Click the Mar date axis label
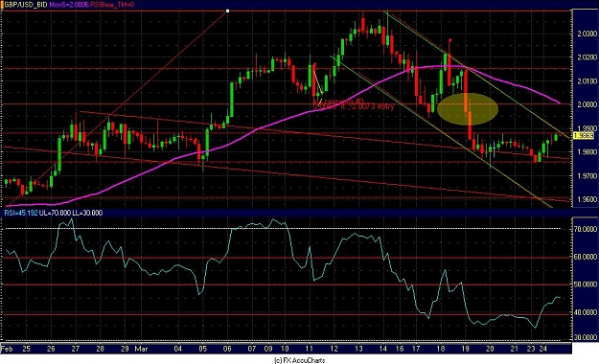 (141, 349)
